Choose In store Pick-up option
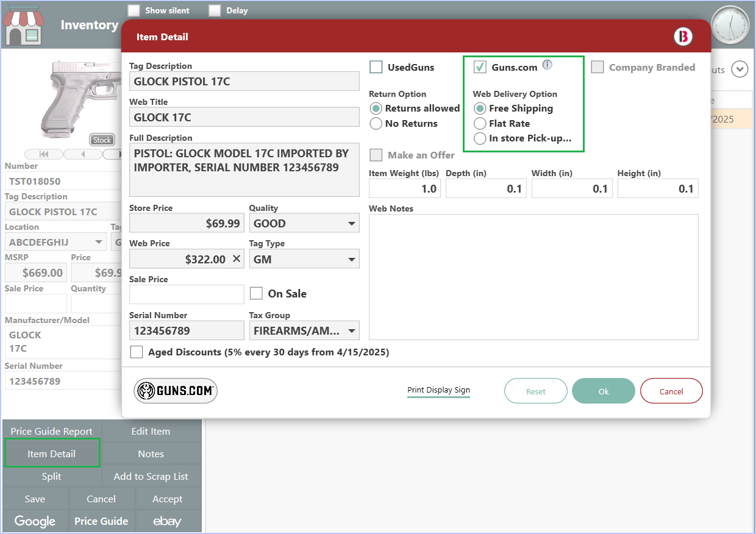 click(x=480, y=138)
